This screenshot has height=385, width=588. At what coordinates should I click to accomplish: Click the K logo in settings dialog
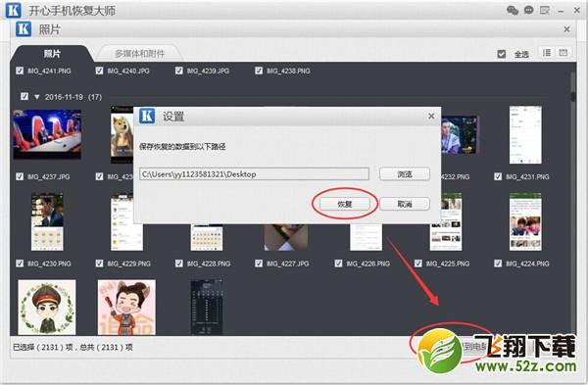tap(147, 116)
